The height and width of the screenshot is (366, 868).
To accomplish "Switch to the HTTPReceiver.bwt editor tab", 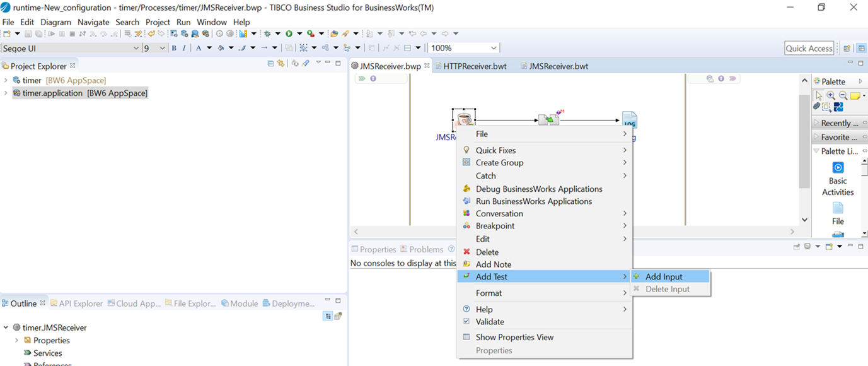I will (x=474, y=66).
